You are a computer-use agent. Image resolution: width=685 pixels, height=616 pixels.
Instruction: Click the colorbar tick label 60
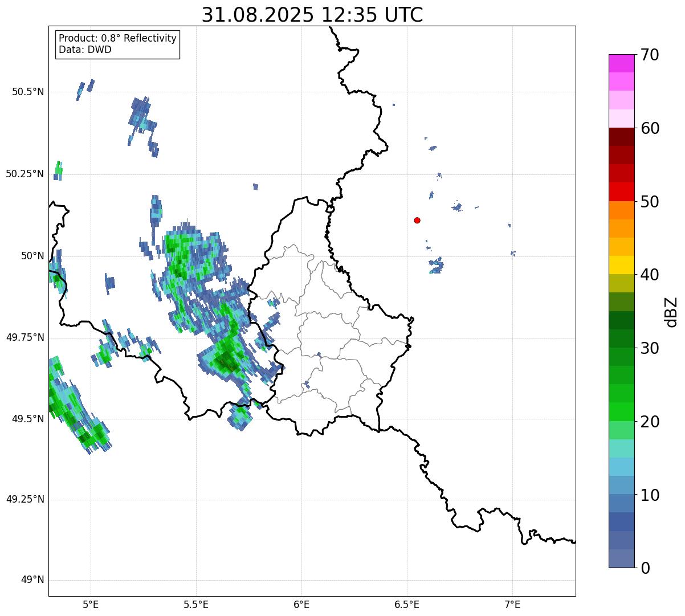click(x=650, y=128)
